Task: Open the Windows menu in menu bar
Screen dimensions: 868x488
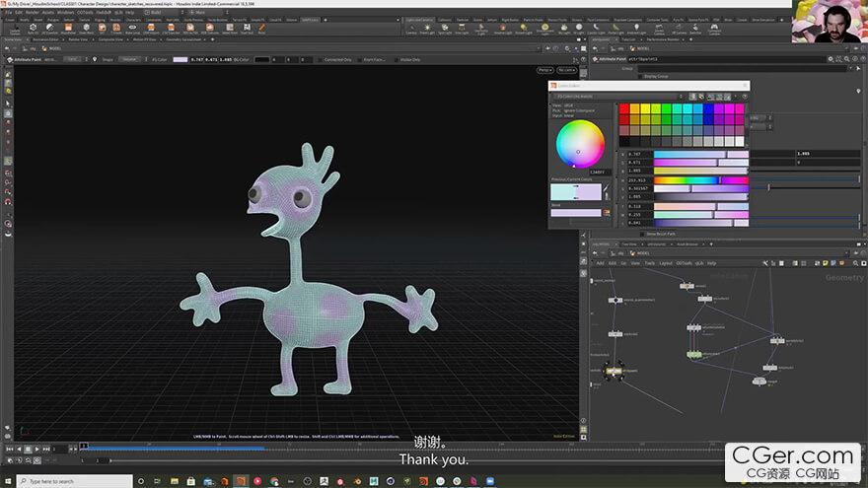Action: [66, 12]
